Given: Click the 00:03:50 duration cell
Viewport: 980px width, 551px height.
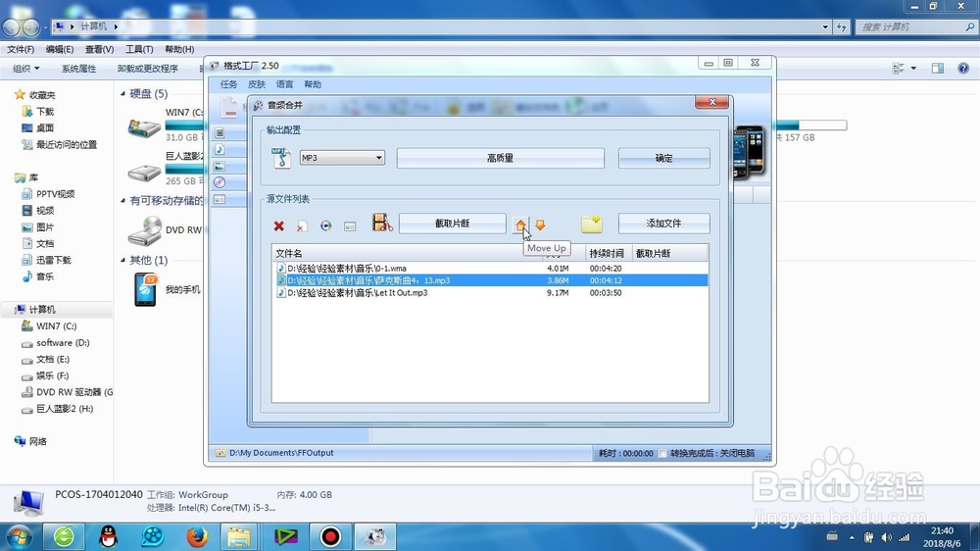Looking at the screenshot, I should click(606, 293).
